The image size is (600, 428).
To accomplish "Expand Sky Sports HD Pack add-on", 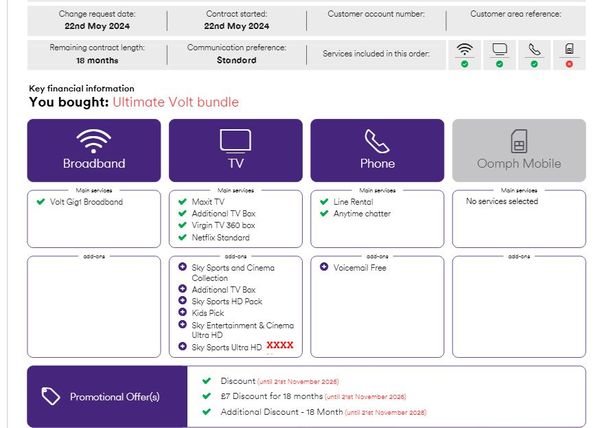I will coord(182,301).
